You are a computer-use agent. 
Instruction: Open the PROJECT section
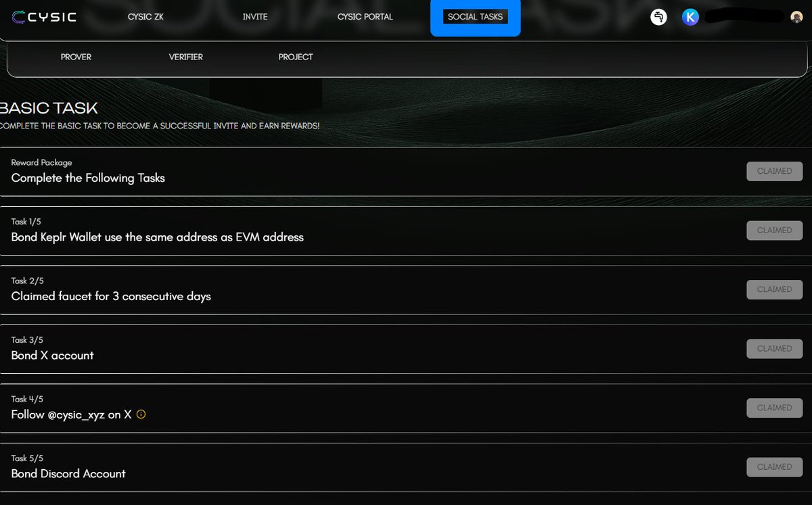pos(296,57)
